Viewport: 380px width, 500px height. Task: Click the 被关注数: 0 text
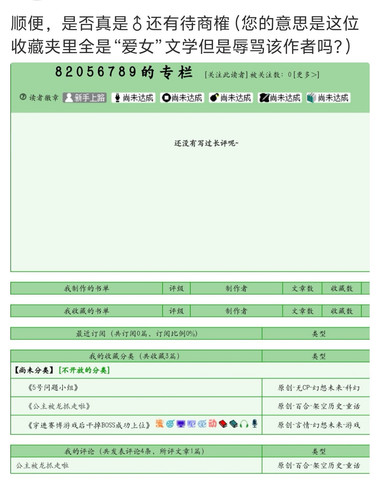[x=270, y=75]
